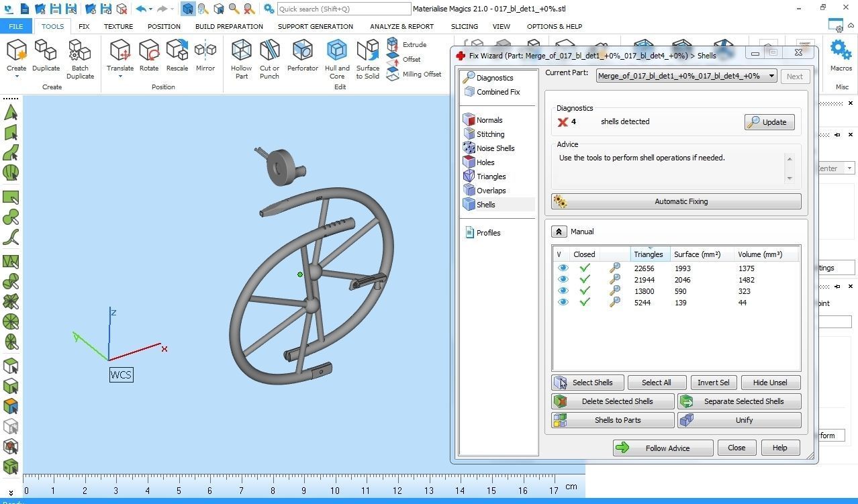Choose the Rotate tool

[x=149, y=56]
